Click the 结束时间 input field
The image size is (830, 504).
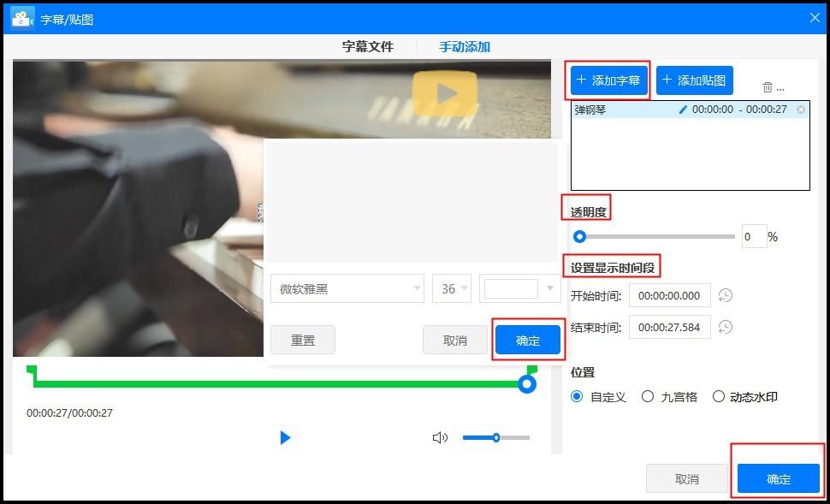(x=670, y=327)
